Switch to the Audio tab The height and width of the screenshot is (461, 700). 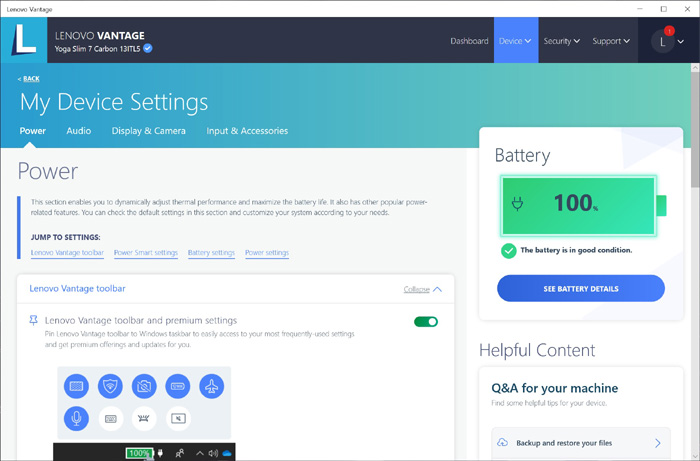(x=79, y=131)
